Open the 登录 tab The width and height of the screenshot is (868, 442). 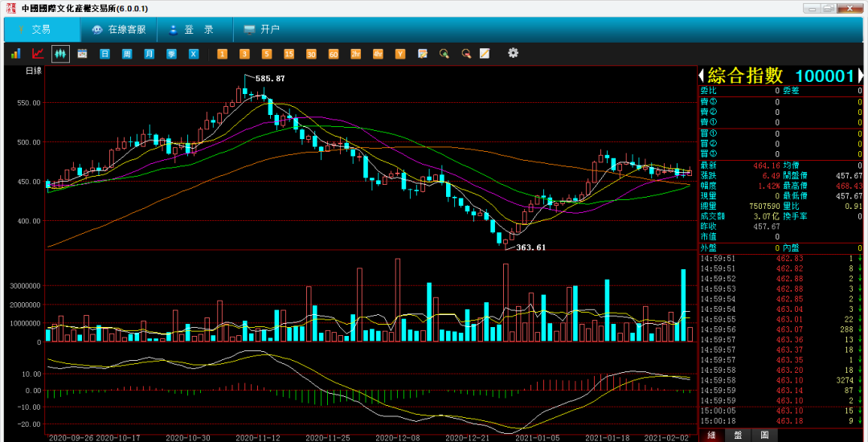[194, 30]
